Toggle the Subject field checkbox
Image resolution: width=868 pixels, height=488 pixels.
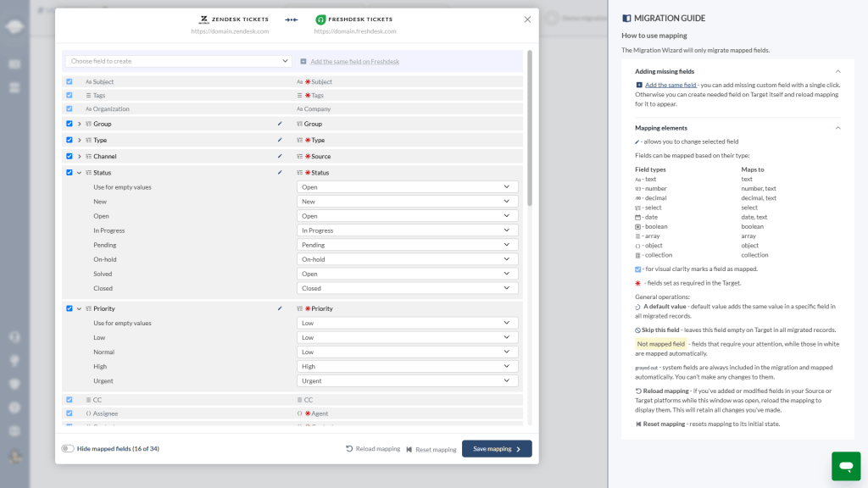(x=70, y=82)
